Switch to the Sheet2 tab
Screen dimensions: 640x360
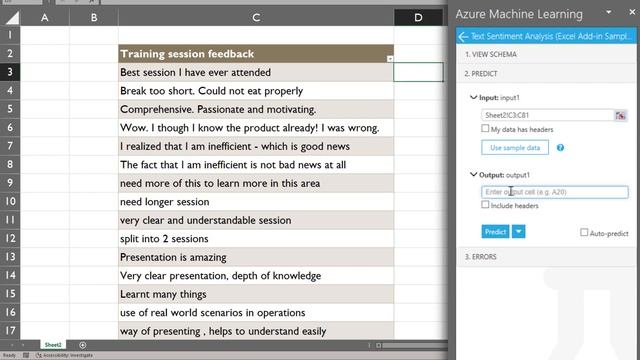(x=53, y=345)
